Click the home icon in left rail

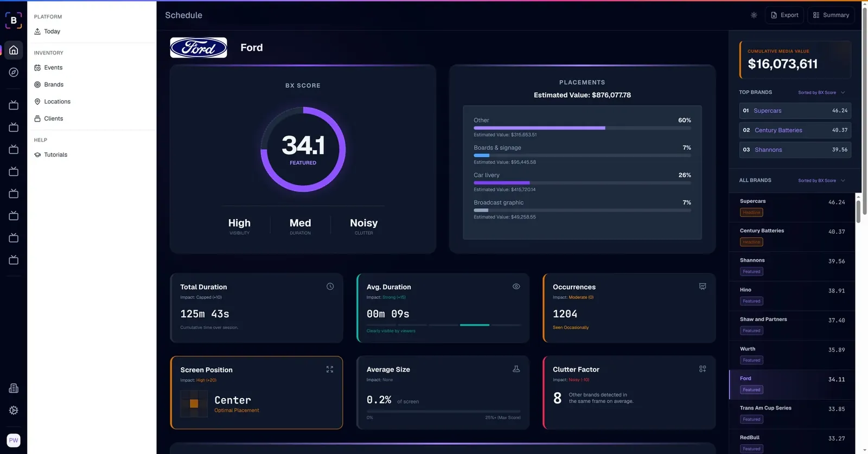(x=14, y=50)
